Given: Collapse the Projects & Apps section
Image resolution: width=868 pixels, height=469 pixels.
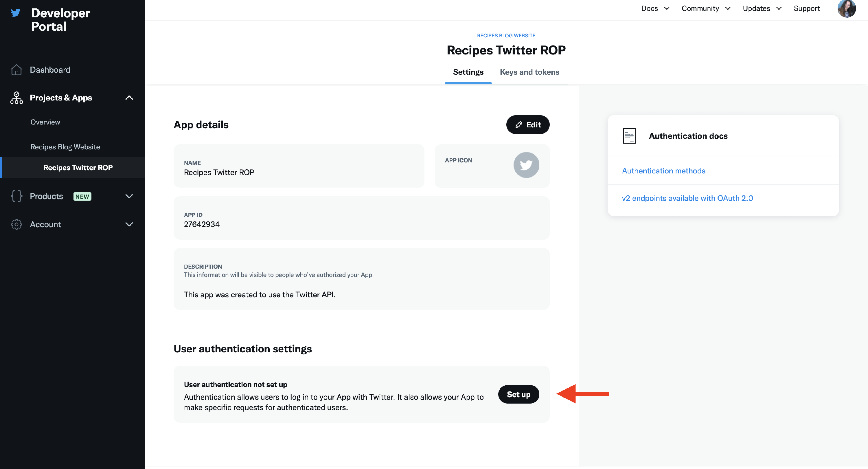Looking at the screenshot, I should pyautogui.click(x=129, y=98).
